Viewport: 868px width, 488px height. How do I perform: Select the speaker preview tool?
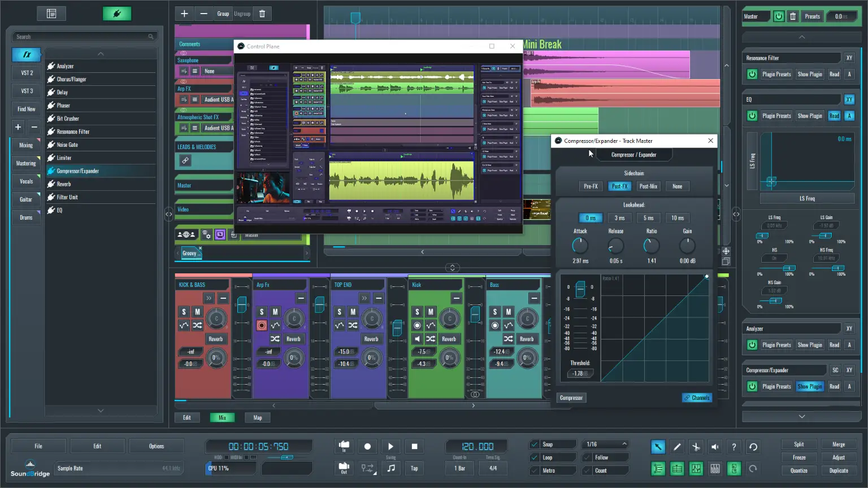pyautogui.click(x=715, y=447)
